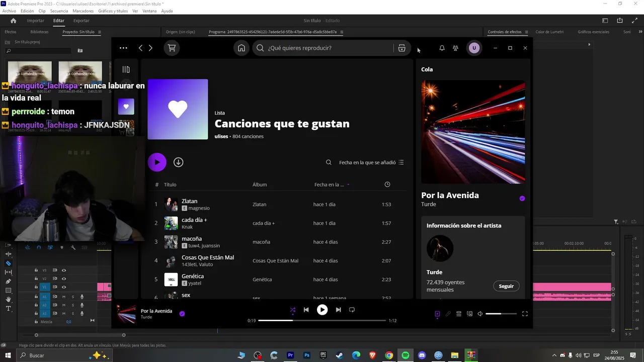Viewport: 644px width, 362px height.
Task: Go forward in Spotify navigation
Action: point(150,48)
